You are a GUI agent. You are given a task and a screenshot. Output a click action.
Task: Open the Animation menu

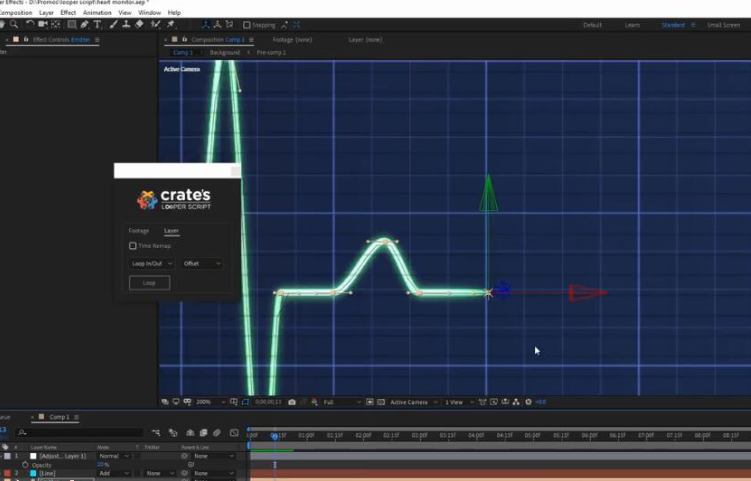click(97, 12)
